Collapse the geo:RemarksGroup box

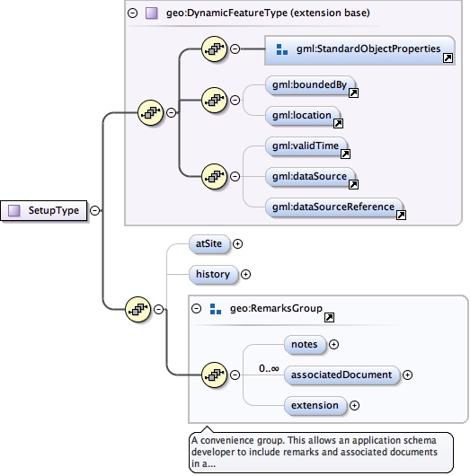[197, 309]
